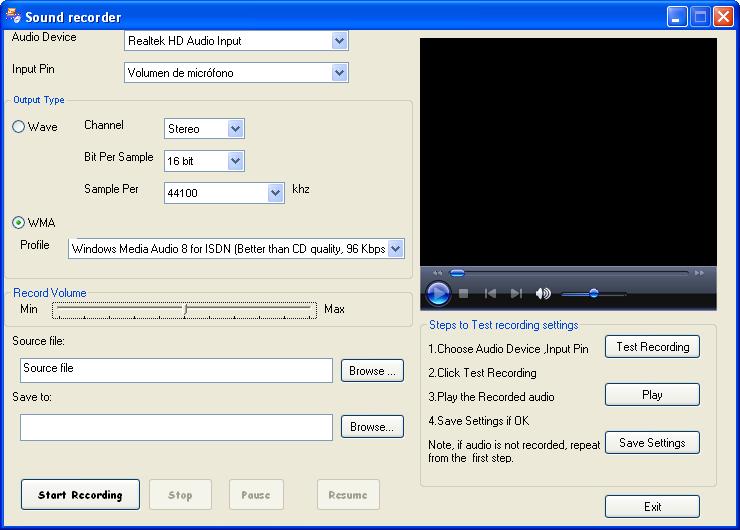Select the WMA output radio button
The width and height of the screenshot is (740, 530).
pyautogui.click(x=18, y=222)
